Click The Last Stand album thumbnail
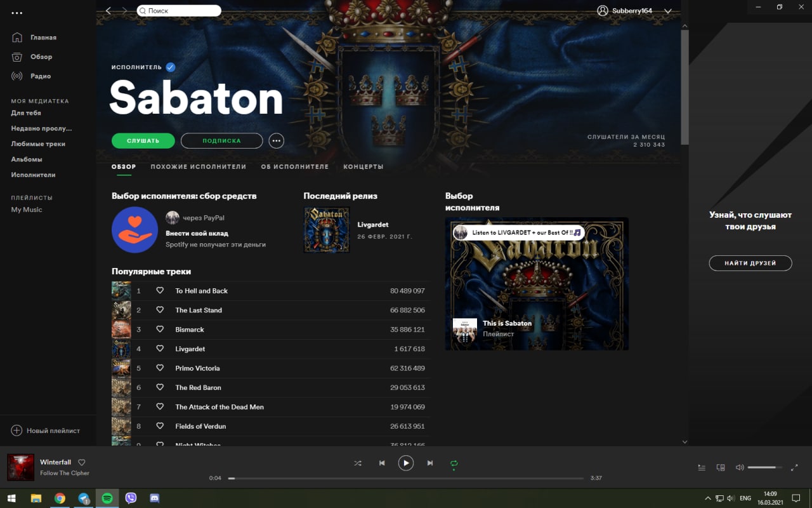Viewport: 812px width, 508px height. 121,310
